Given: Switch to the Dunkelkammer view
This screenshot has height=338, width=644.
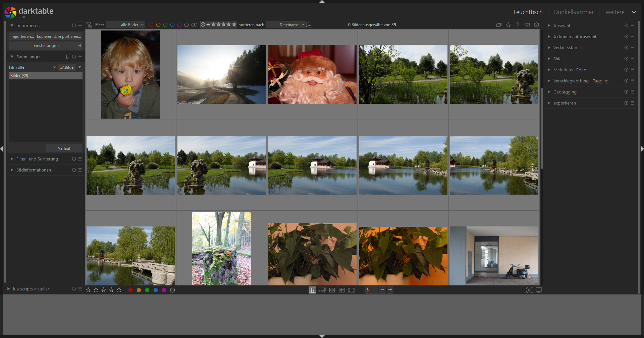Looking at the screenshot, I should (573, 12).
